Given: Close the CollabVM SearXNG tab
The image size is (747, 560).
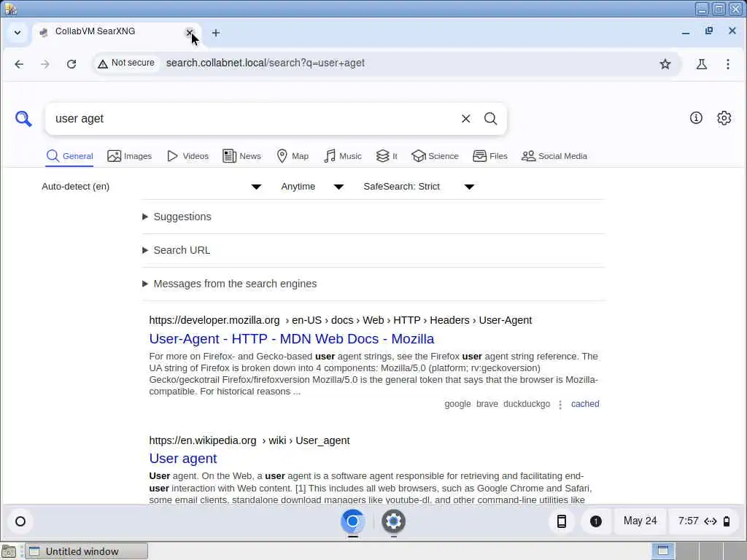Looking at the screenshot, I should point(189,32).
